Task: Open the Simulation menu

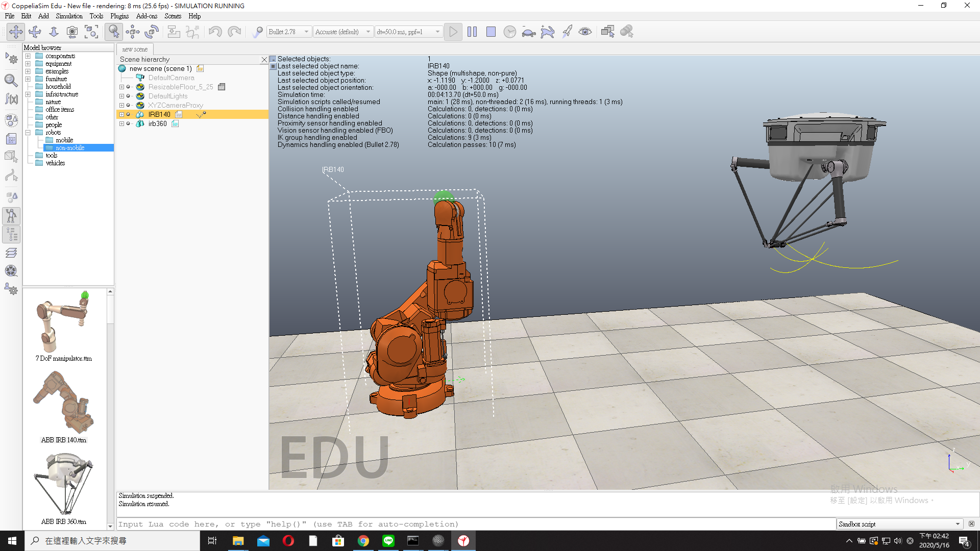Action: coord(69,16)
